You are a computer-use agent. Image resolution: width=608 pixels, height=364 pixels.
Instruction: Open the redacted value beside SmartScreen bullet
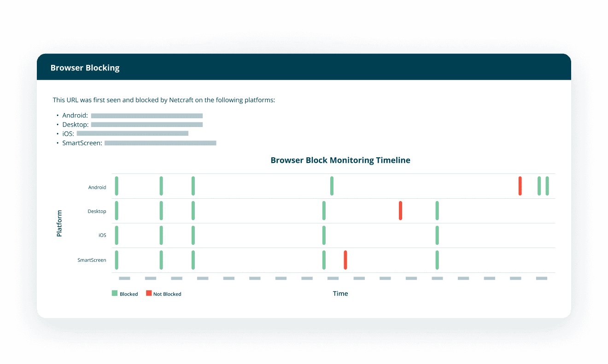(x=160, y=143)
